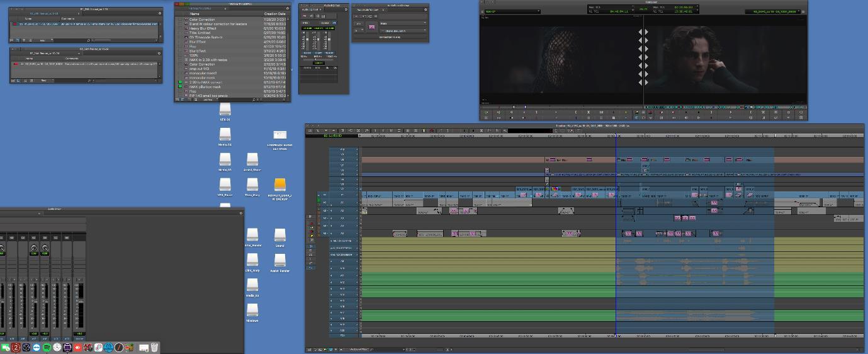Open AudioSuite window fast menu icon
This screenshot has width=868, height=354.
click(426, 9)
